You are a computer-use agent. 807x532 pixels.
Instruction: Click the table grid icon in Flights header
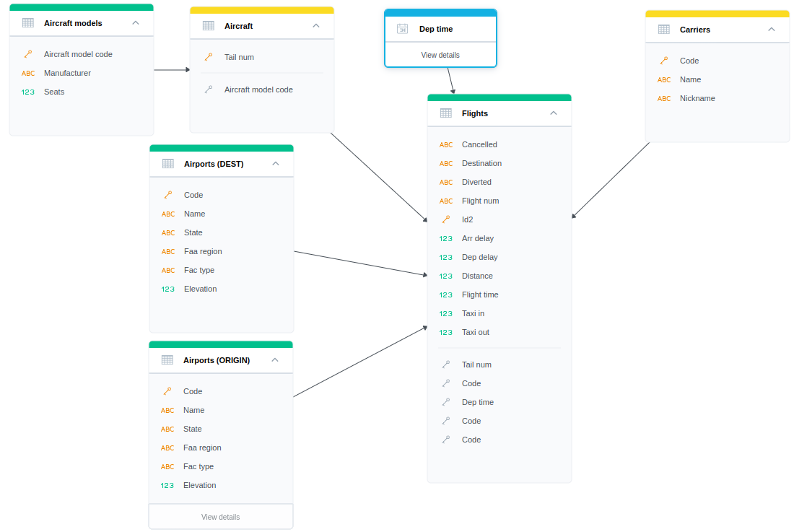(x=446, y=113)
